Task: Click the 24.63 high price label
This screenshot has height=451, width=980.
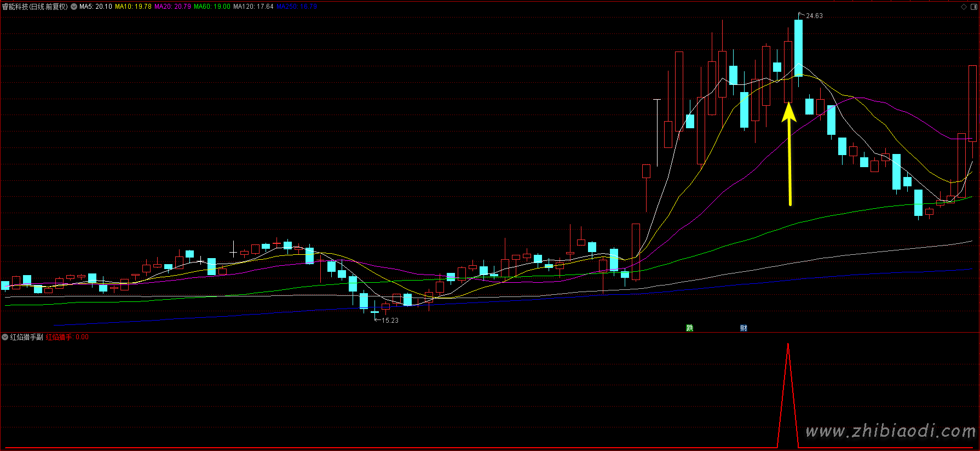Action: point(814,16)
